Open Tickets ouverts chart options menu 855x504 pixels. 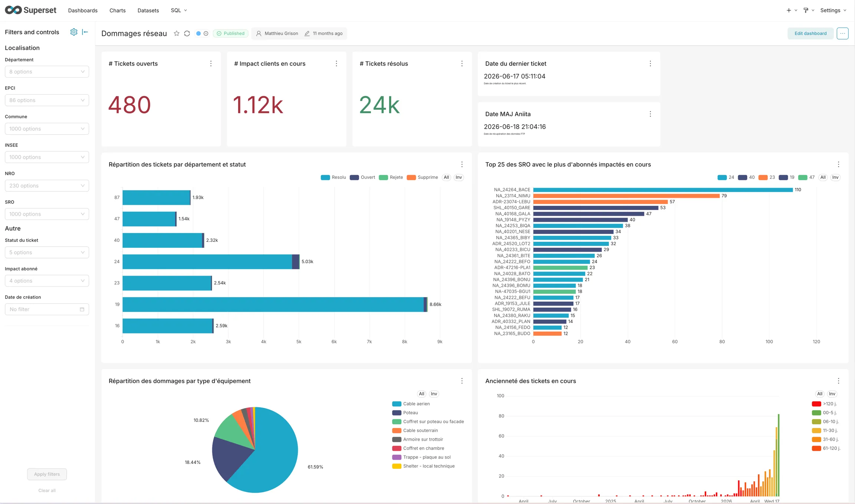(x=211, y=64)
